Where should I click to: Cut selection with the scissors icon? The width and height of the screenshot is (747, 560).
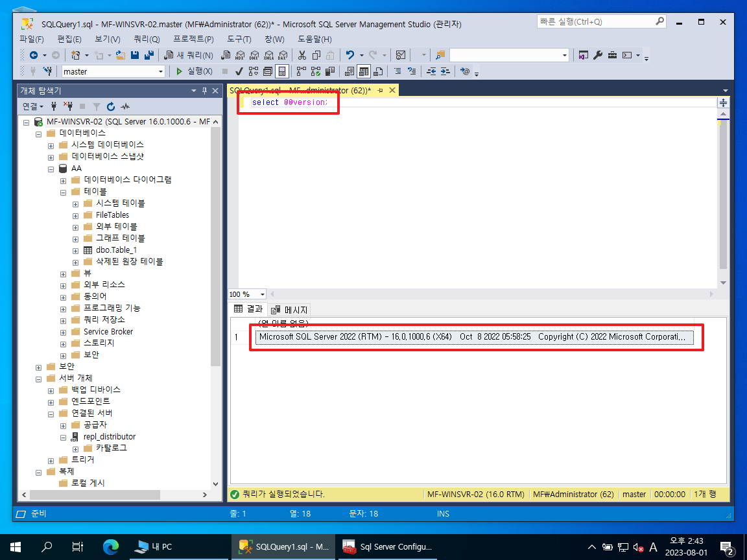pos(302,55)
